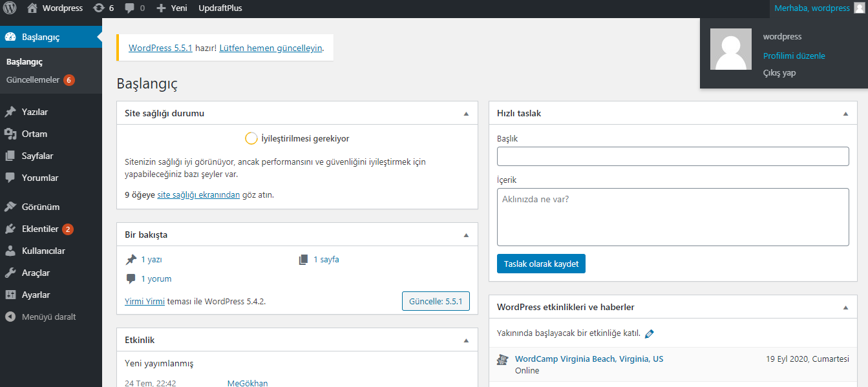
Task: Click Profilimi düzenle in user dropdown
Action: point(794,56)
